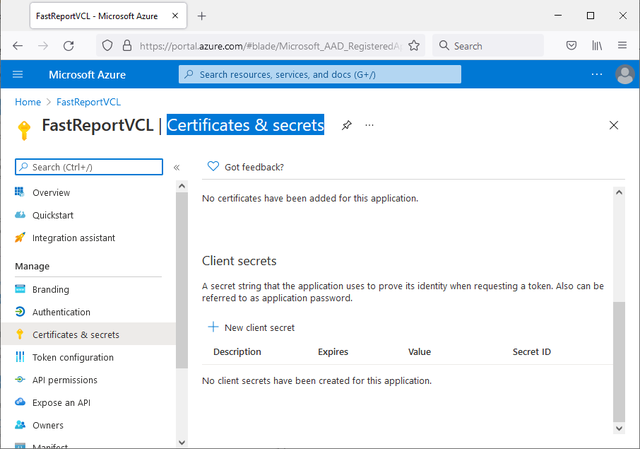This screenshot has height=449, width=640.
Task: Click the Secret ID column header
Action: (x=531, y=352)
